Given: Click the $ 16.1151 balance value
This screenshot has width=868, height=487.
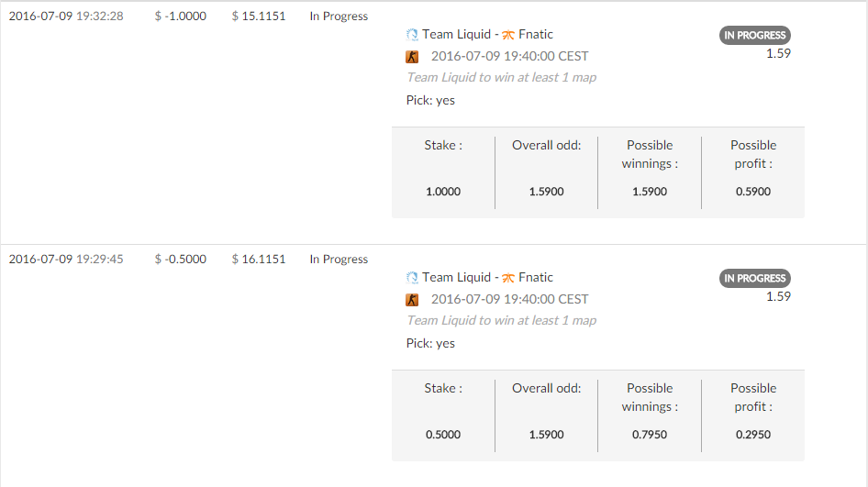Looking at the screenshot, I should click(x=259, y=260).
